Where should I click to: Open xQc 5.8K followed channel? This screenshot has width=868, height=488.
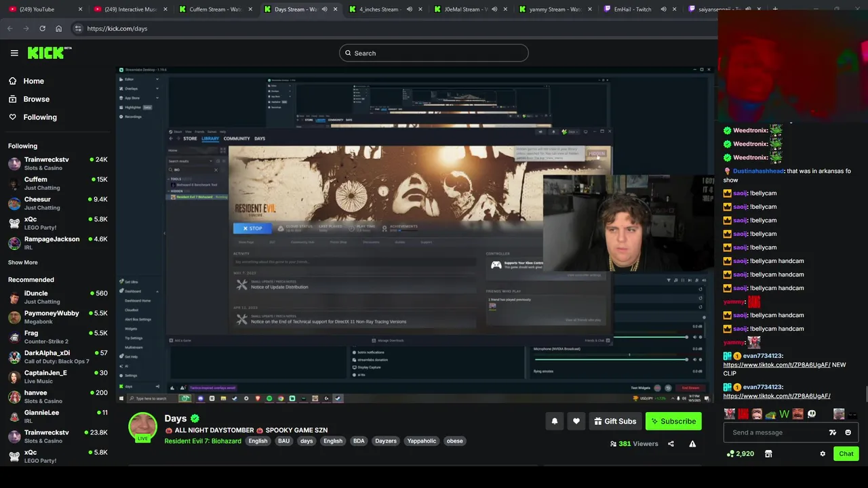[58, 223]
